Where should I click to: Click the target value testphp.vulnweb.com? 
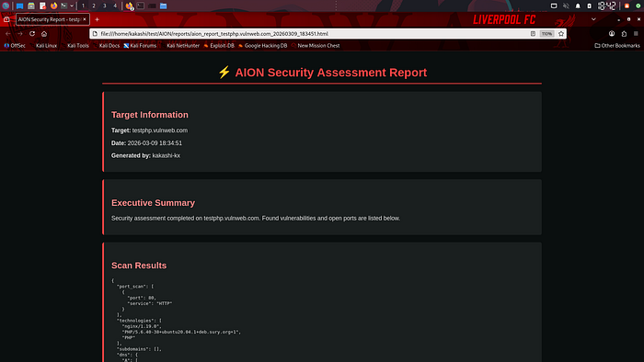click(160, 130)
